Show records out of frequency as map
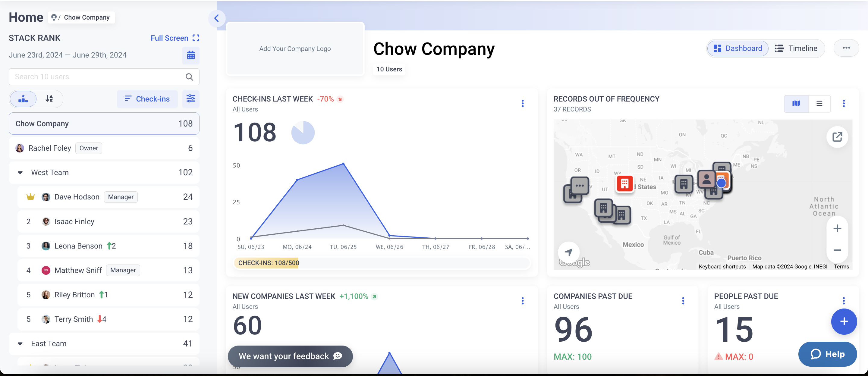 click(x=796, y=103)
